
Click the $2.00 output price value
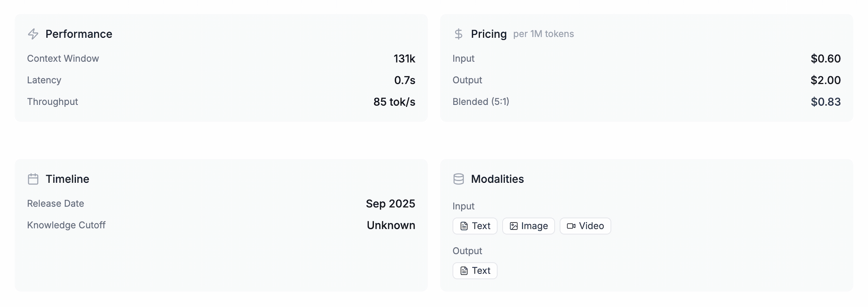pos(825,80)
